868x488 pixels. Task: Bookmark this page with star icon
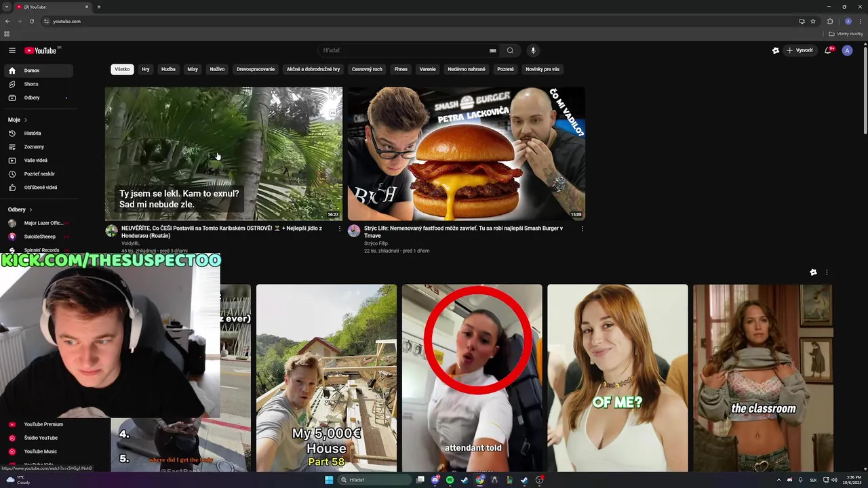coord(813,21)
